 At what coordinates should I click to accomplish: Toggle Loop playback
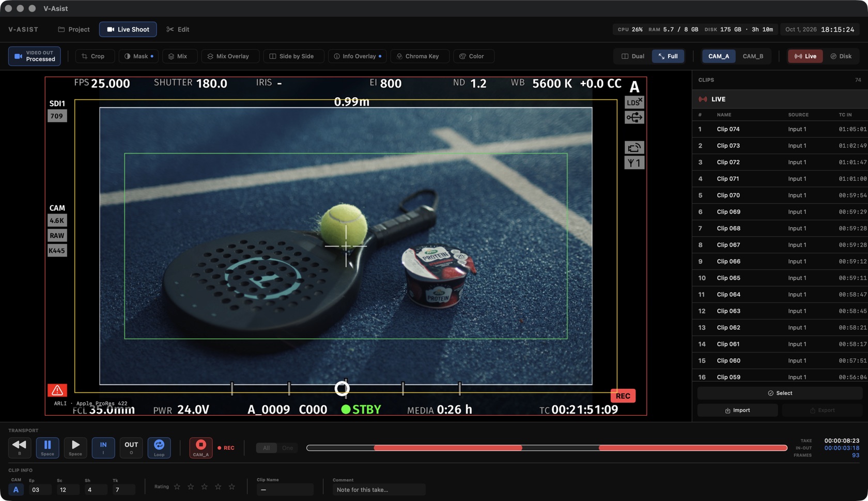(x=159, y=447)
